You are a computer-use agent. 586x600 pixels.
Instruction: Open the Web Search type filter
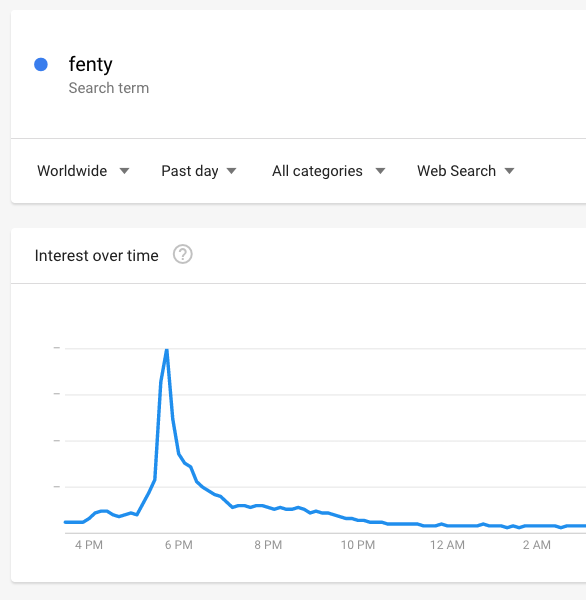465,171
